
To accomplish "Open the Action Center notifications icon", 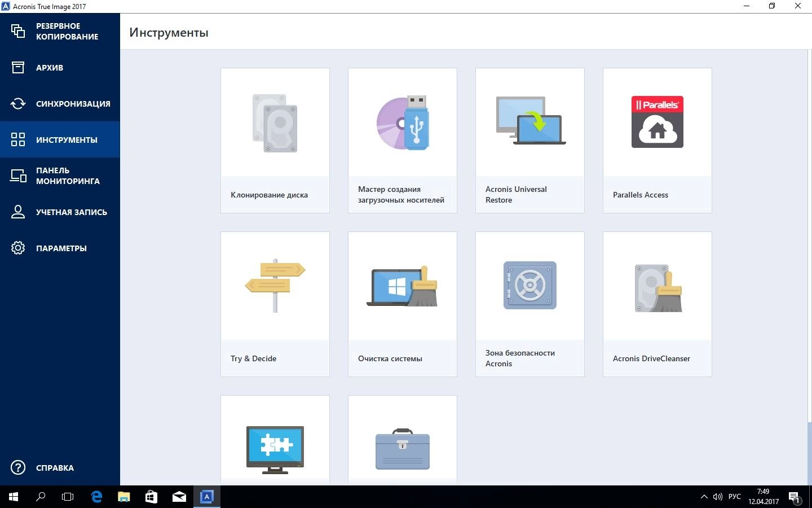I will click(x=795, y=497).
